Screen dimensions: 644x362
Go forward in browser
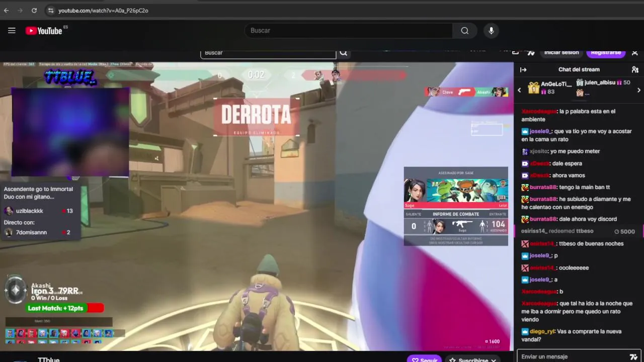pos(20,10)
